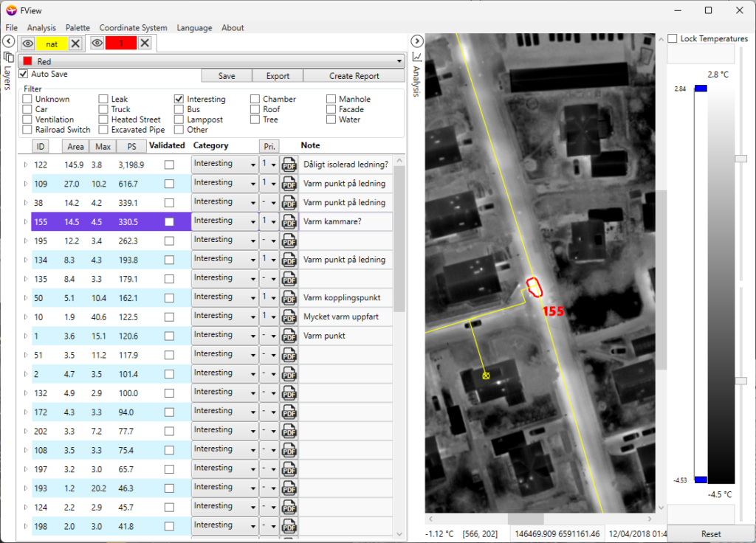Click the upper blue temperature slider handle
This screenshot has width=756, height=543.
pos(700,89)
